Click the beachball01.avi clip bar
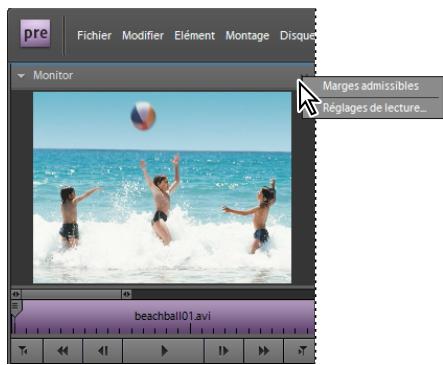Image resolution: width=443 pixels, height=365 pixels. [163, 316]
